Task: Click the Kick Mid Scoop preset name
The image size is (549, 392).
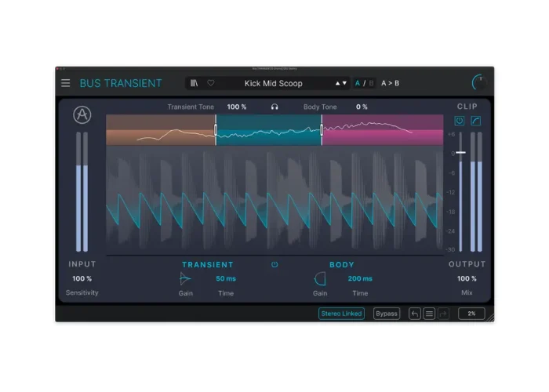Action: 274,83
